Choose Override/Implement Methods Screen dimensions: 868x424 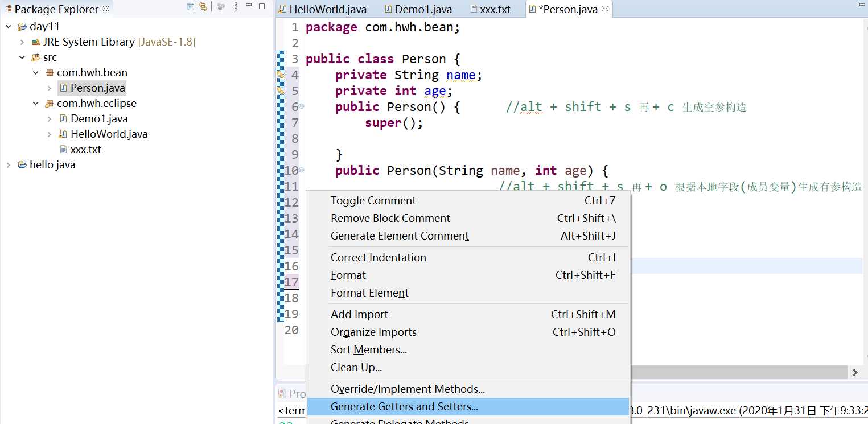(468, 389)
